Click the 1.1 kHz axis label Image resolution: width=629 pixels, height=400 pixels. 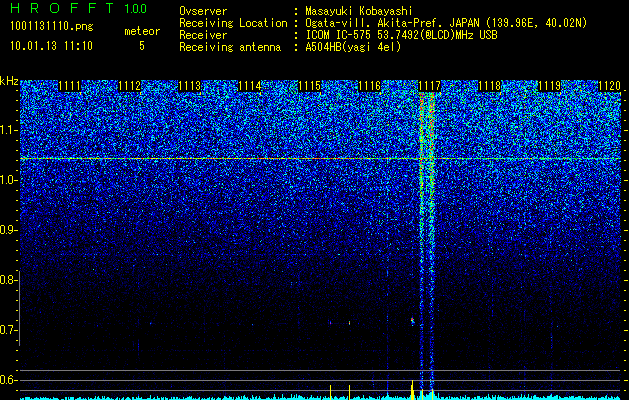click(x=8, y=130)
